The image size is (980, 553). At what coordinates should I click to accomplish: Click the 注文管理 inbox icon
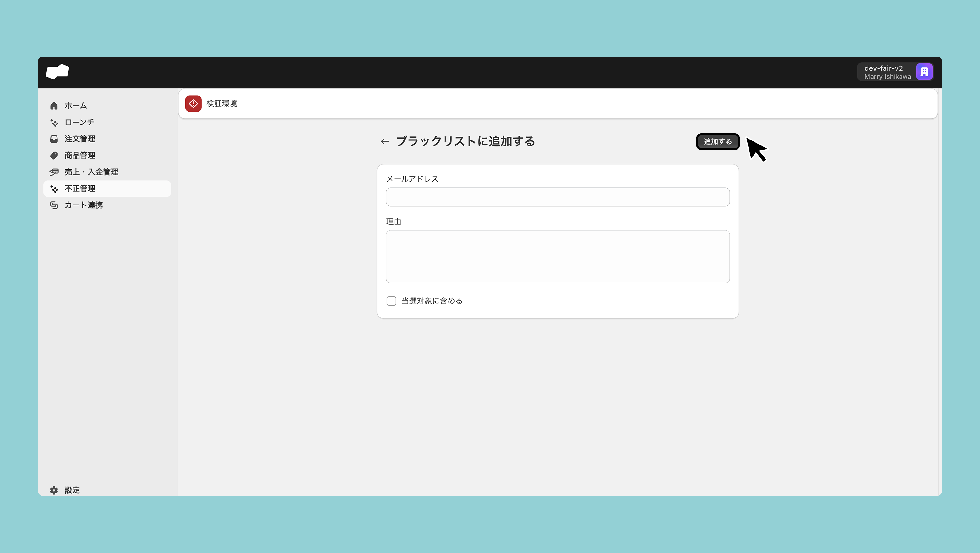coord(54,139)
